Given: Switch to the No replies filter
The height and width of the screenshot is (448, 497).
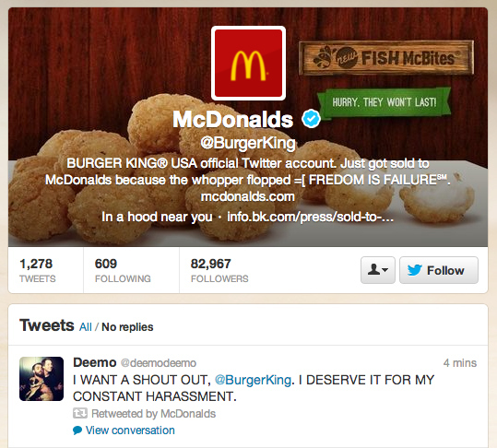Looking at the screenshot, I should [127, 327].
